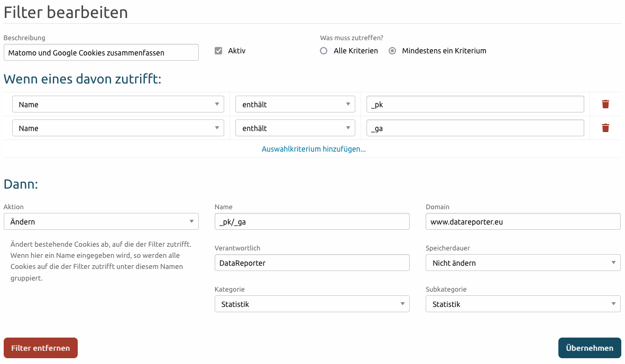Image resolution: width=625 pixels, height=364 pixels.
Task: Click Auswahlkriterium hinzufügen link
Action: 314,149
